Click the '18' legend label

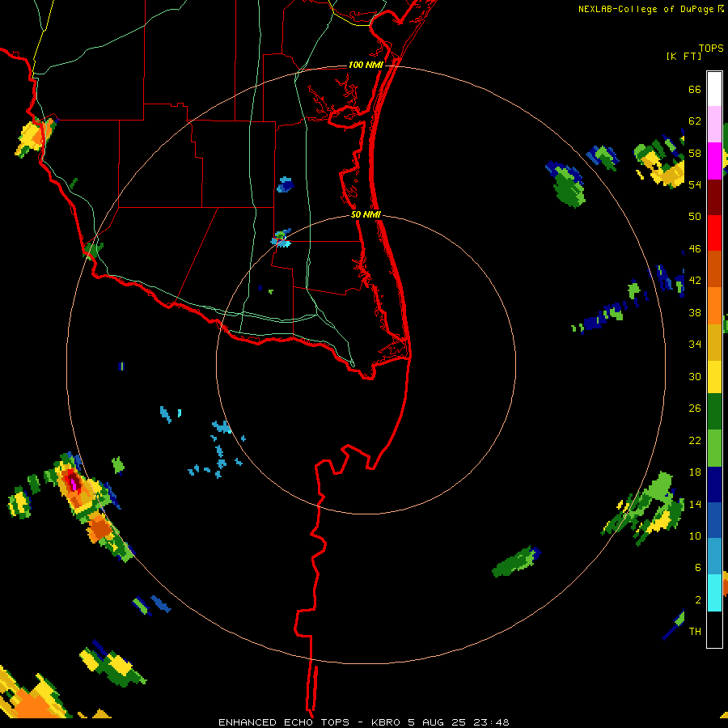tap(695, 472)
